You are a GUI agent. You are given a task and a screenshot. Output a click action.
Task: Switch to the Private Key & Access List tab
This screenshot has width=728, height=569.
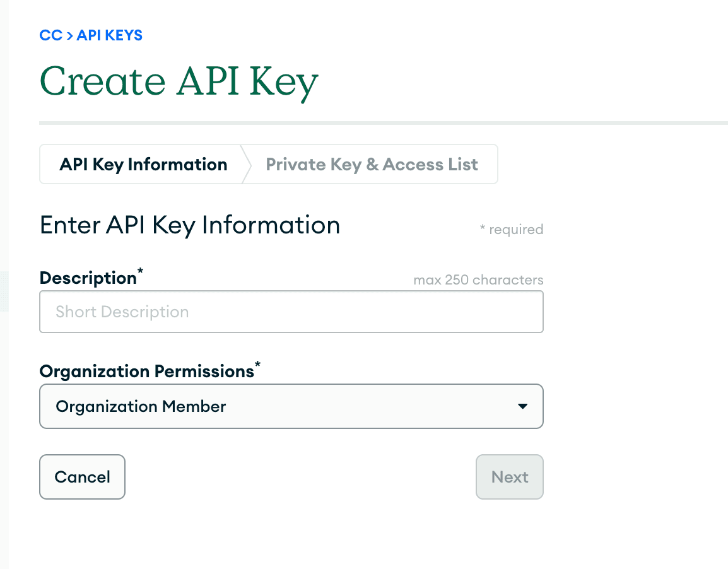click(372, 164)
